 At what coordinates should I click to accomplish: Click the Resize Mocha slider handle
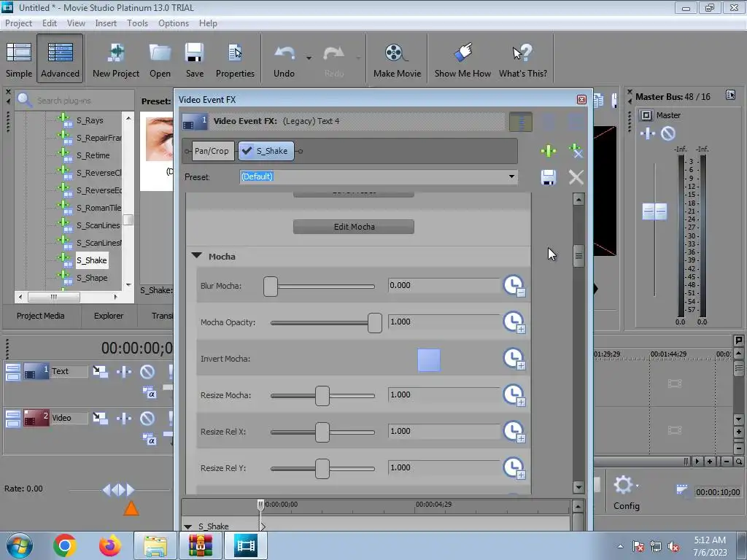pyautogui.click(x=322, y=396)
